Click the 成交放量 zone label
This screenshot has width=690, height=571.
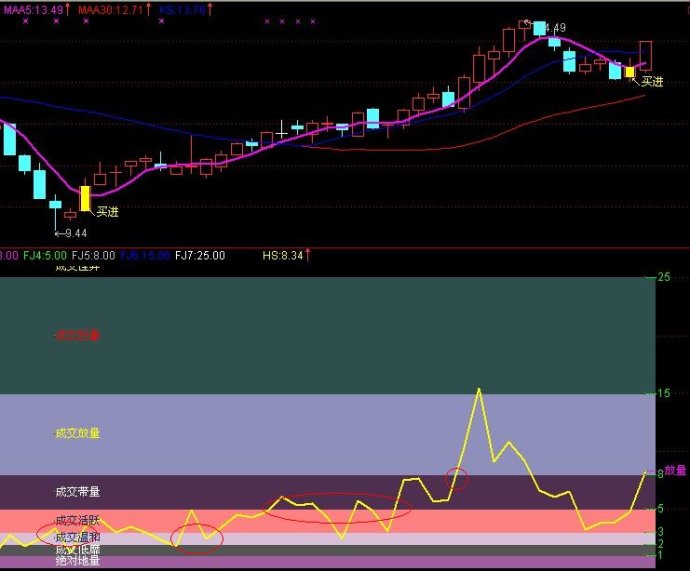(77, 433)
